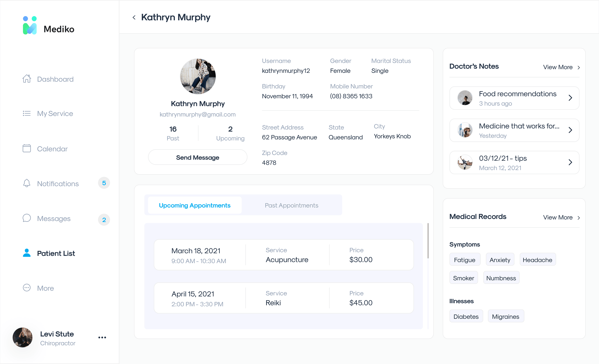Screen dimensions: 599x364
Task: Switch to Past Appointments tab
Action: pyautogui.click(x=291, y=205)
